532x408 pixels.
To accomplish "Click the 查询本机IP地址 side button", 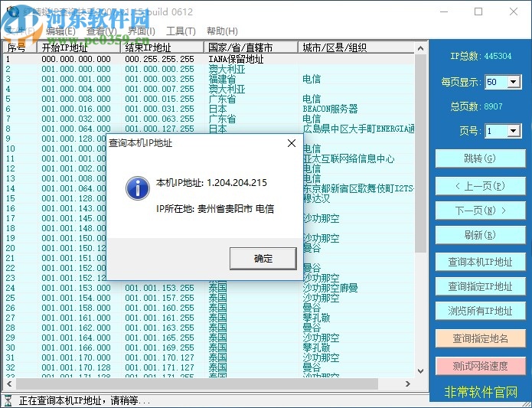I will pyautogui.click(x=480, y=262).
